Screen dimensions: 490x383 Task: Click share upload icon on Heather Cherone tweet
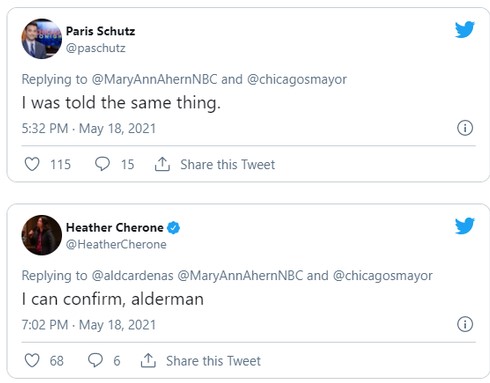pyautogui.click(x=148, y=360)
